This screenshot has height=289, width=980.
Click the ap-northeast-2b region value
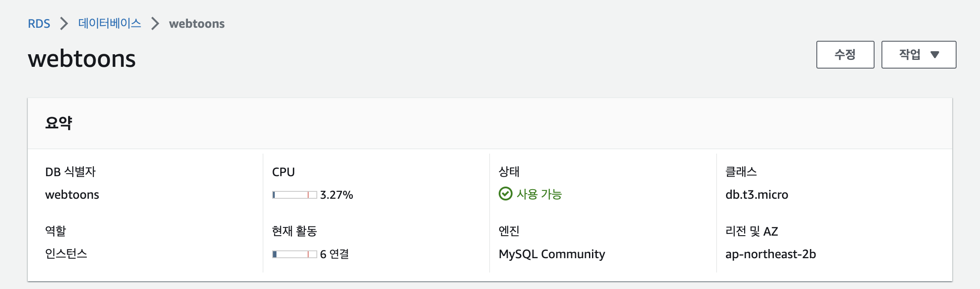[x=770, y=254]
